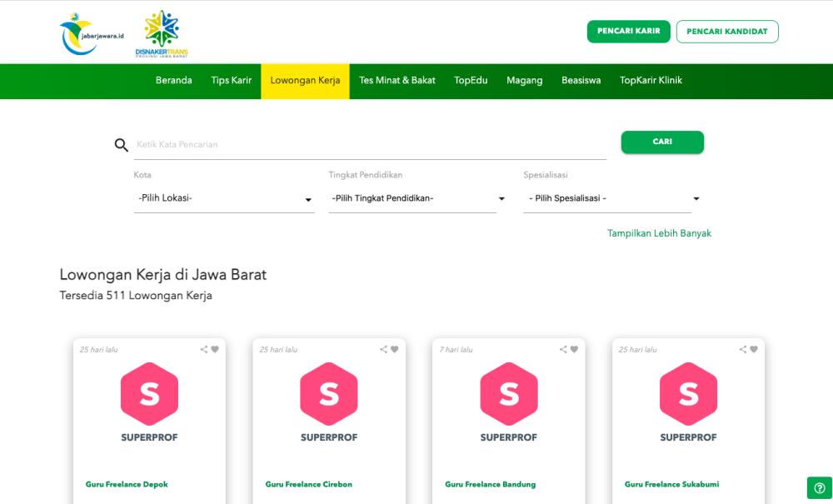Click 'Lowongan Kerja di Jawa Barat' heading
The image size is (833, 504).
click(163, 275)
